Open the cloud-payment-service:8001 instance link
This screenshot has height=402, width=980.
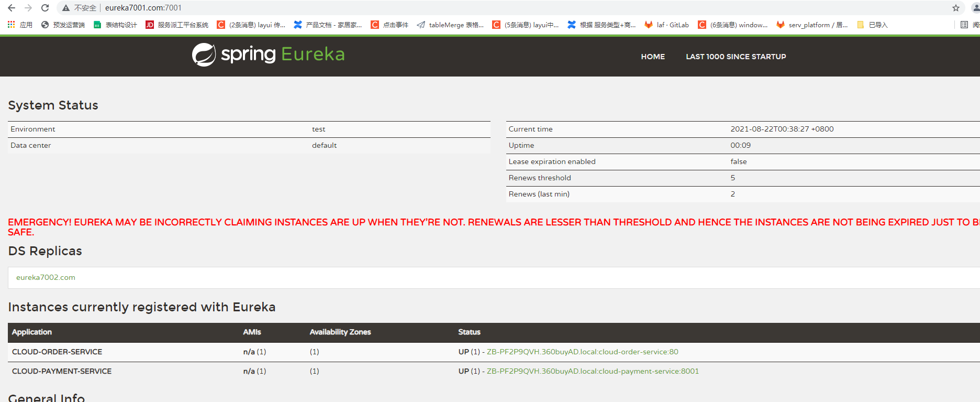[x=593, y=371]
